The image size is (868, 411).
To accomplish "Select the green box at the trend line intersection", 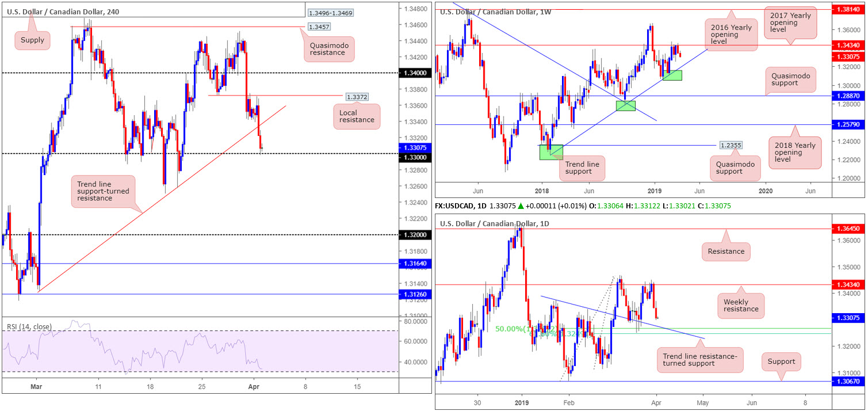I will [626, 106].
